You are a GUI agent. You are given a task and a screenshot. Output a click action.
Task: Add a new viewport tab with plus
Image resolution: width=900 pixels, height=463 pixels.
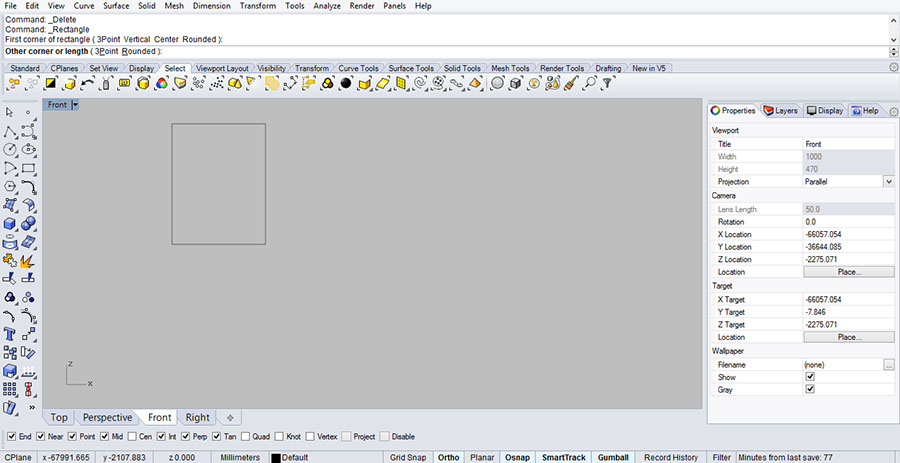click(230, 417)
